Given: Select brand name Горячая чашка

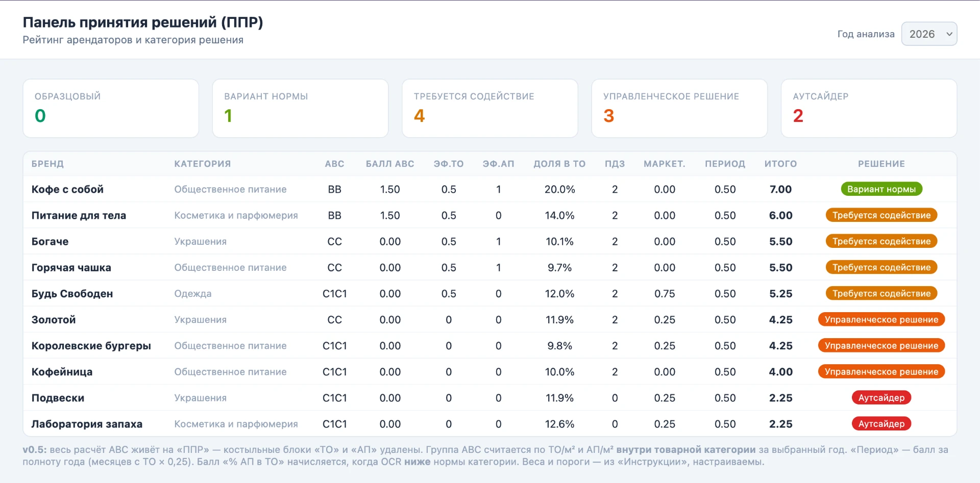Looking at the screenshot, I should click(71, 267).
